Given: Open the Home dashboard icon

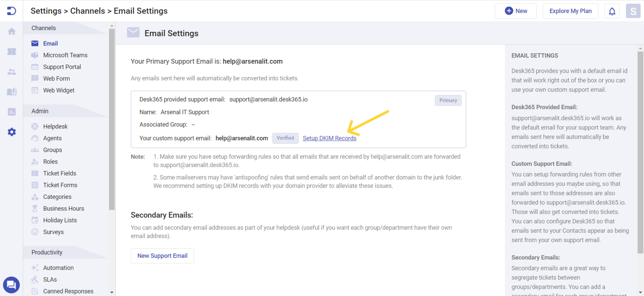Looking at the screenshot, I should click(11, 31).
